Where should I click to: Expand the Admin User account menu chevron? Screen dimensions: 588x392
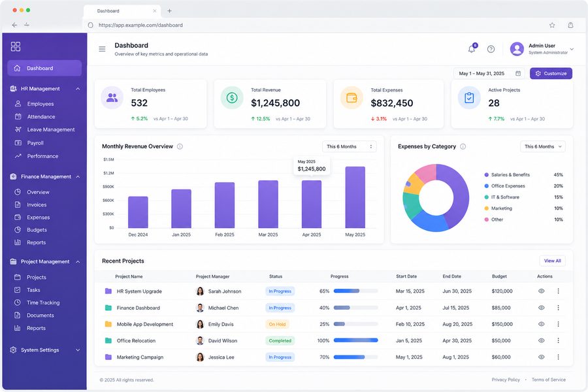click(x=572, y=49)
